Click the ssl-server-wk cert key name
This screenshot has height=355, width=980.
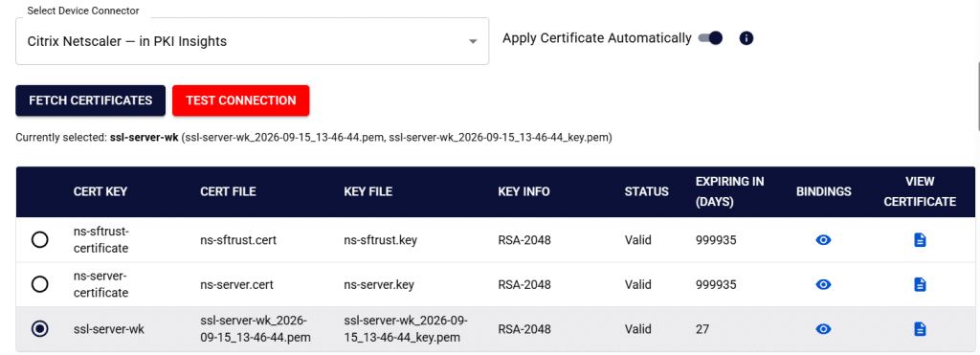tap(109, 329)
